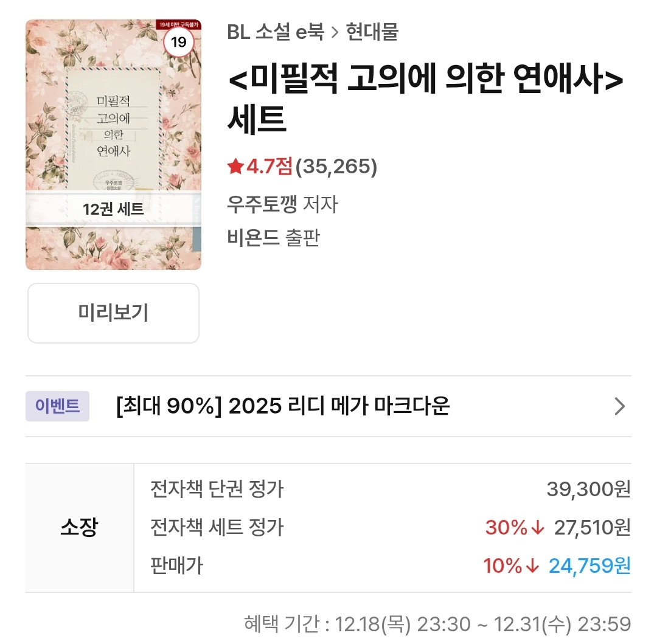Tap the 12권 세트 banner on the cover
Viewport: 657px width, 644px height.
[x=113, y=209]
